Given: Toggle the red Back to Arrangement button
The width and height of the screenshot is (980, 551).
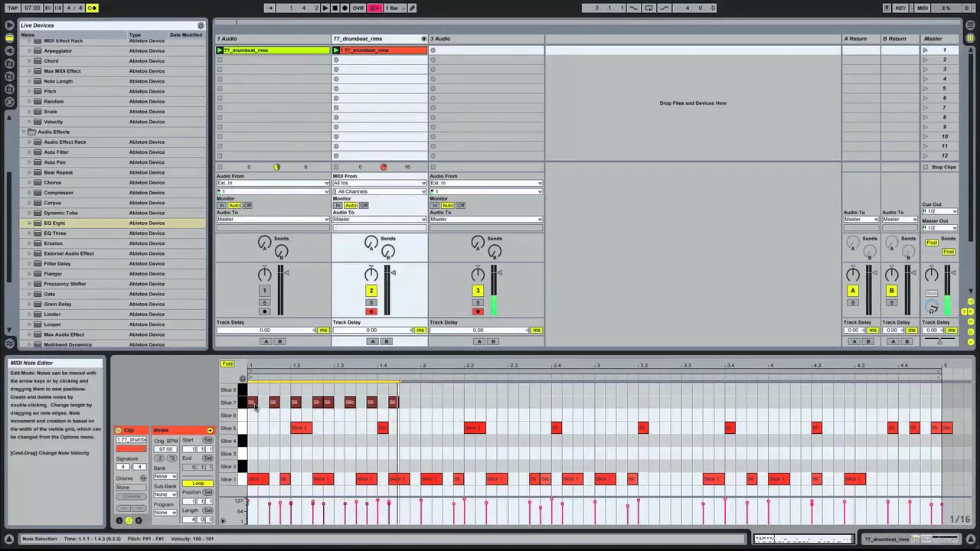Looking at the screenshot, I should (x=374, y=8).
